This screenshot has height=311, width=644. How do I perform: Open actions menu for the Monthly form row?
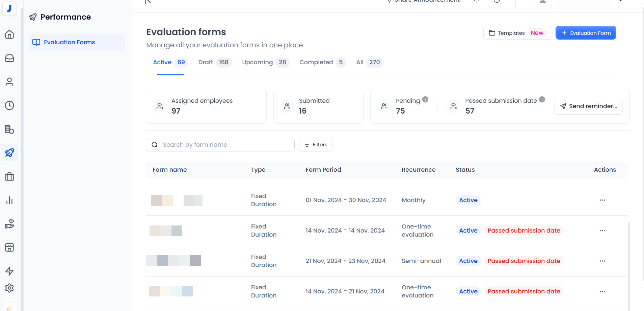tap(602, 200)
